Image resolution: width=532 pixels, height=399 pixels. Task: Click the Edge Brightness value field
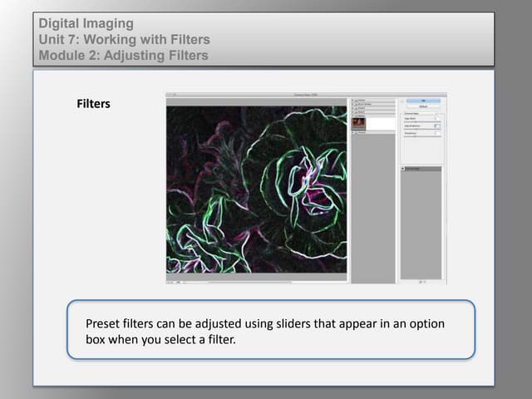pyautogui.click(x=437, y=126)
